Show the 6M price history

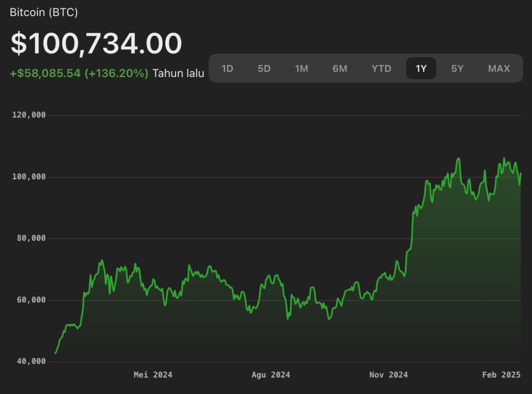point(340,69)
